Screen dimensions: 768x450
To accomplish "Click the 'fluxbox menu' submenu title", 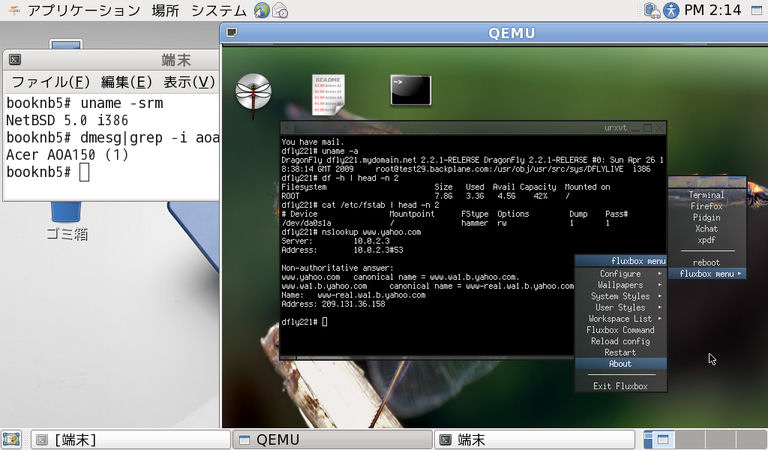I will [x=621, y=261].
